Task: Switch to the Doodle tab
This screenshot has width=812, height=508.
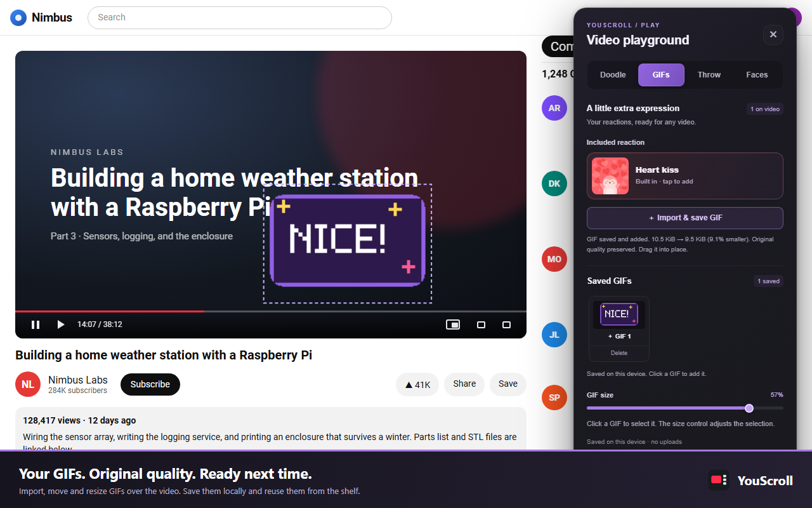Action: point(613,75)
